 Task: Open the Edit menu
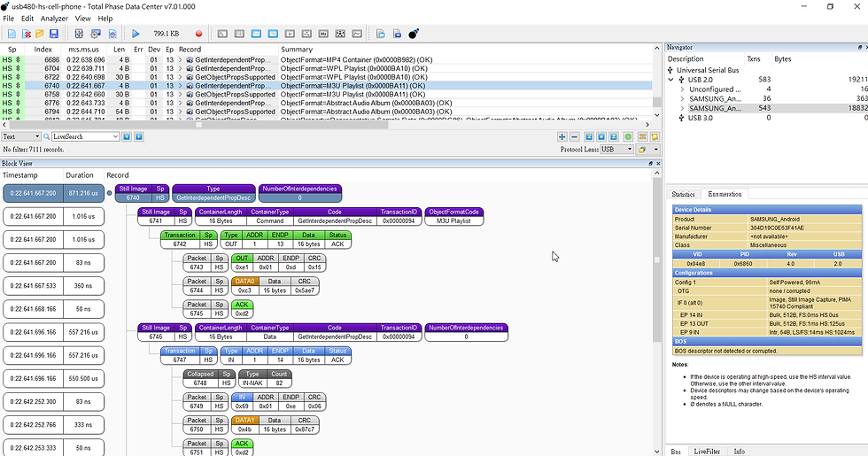coord(27,19)
